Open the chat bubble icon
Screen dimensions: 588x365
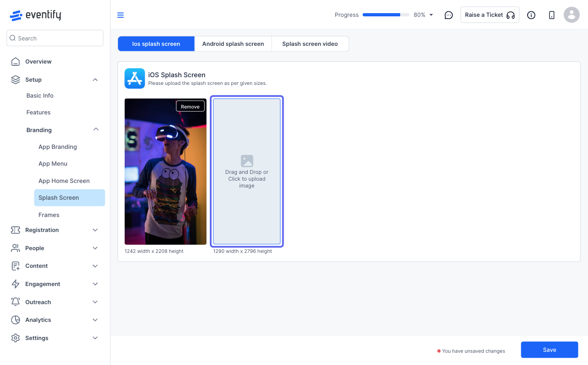[449, 15]
